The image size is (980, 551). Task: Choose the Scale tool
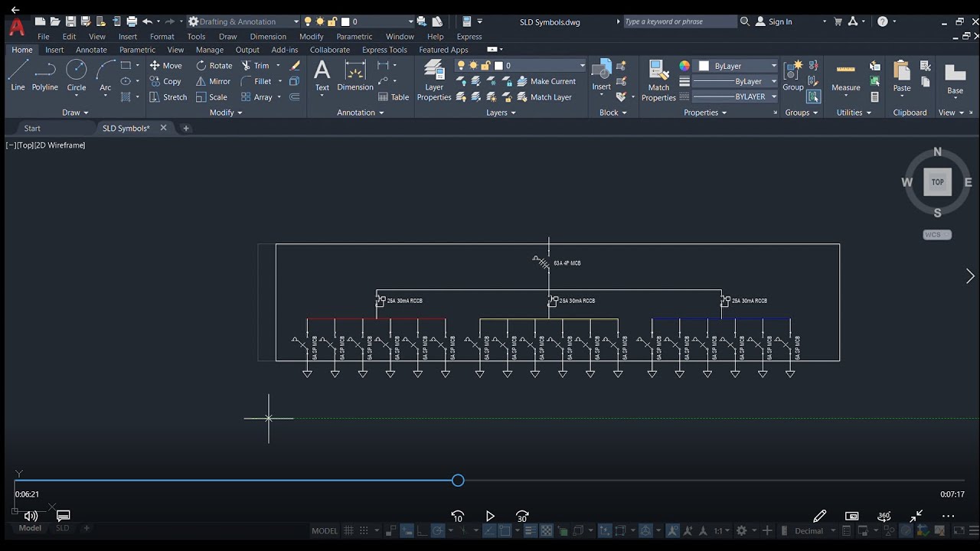(212, 97)
